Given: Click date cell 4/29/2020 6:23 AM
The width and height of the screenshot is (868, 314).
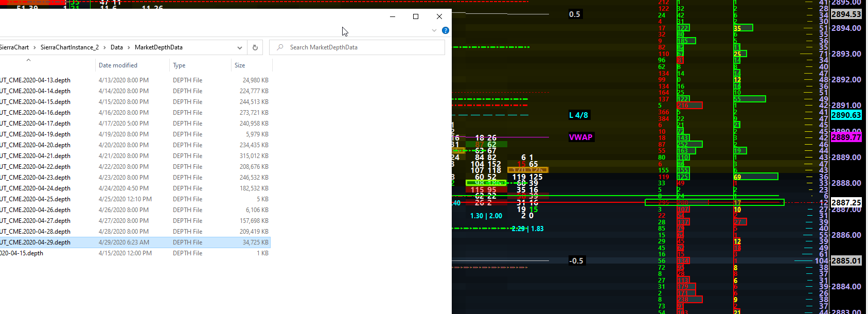Looking at the screenshot, I should (x=124, y=242).
